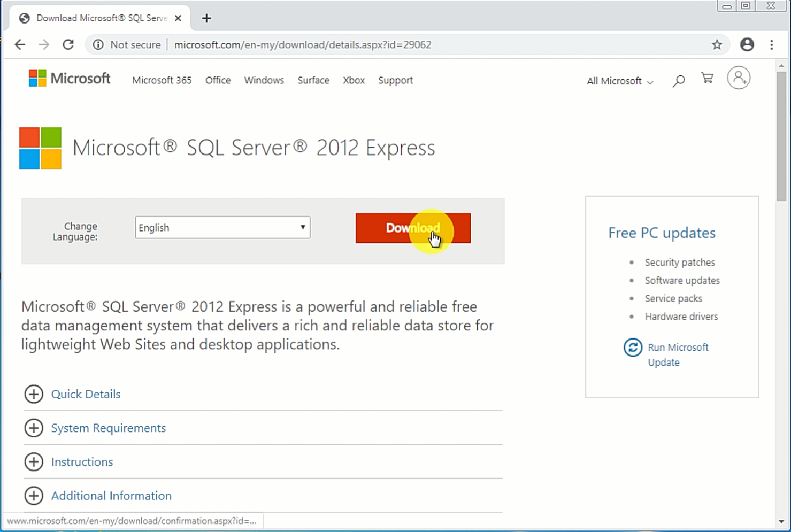This screenshot has height=532, width=791.
Task: Click the page vertical scrollbar thumb
Action: click(781, 136)
